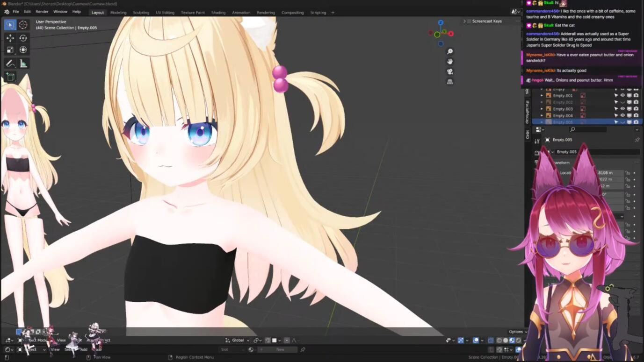
Task: Toggle proportional editing icon
Action: coord(287,341)
